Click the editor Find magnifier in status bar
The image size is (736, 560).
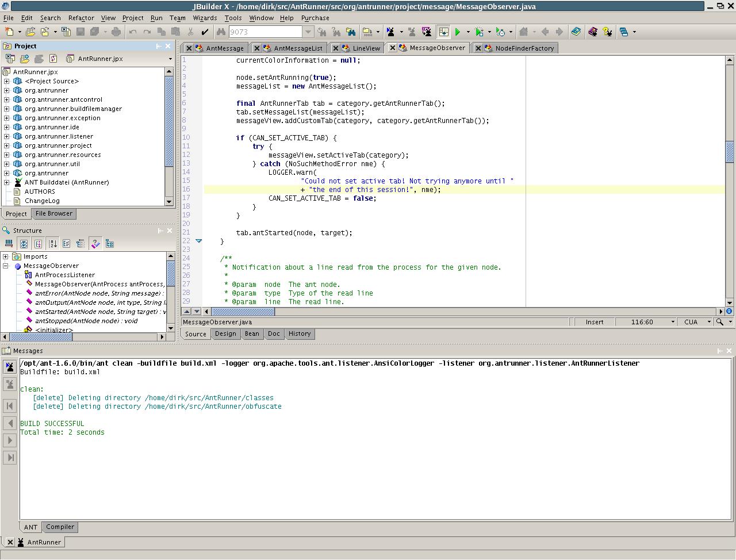pyautogui.click(x=719, y=322)
